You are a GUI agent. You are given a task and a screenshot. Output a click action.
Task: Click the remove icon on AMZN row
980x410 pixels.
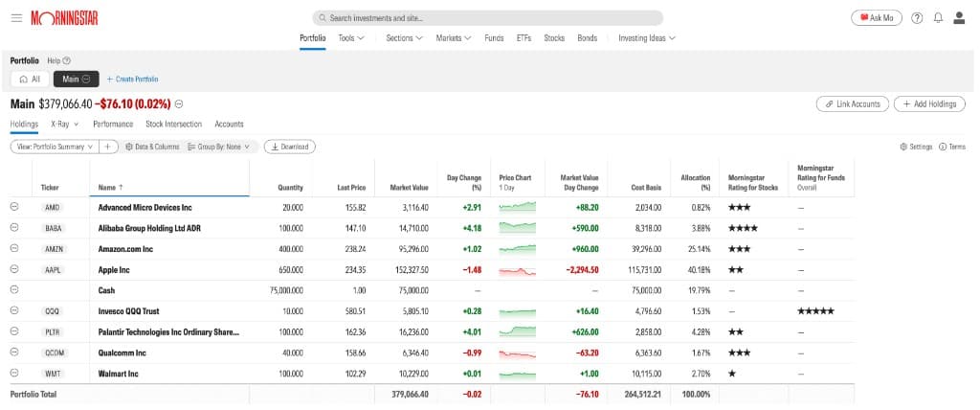[x=15, y=248]
